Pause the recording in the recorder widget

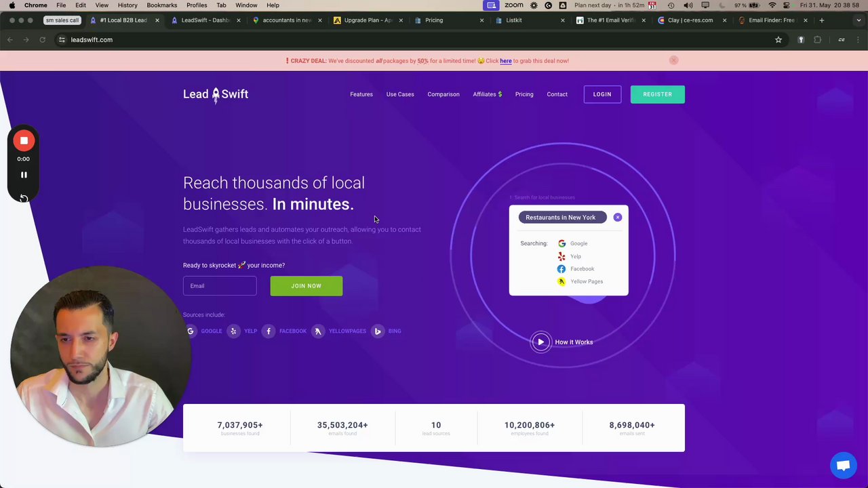click(24, 175)
